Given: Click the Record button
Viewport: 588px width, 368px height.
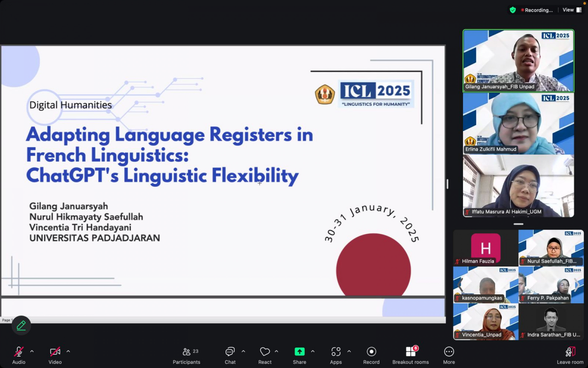Looking at the screenshot, I should click(371, 355).
